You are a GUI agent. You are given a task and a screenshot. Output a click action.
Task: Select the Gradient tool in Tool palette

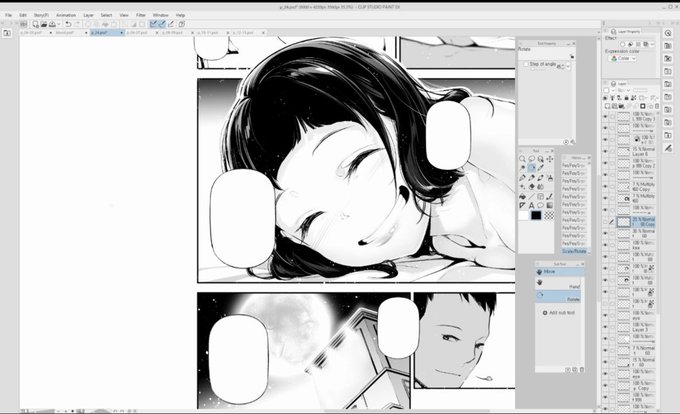(x=549, y=205)
